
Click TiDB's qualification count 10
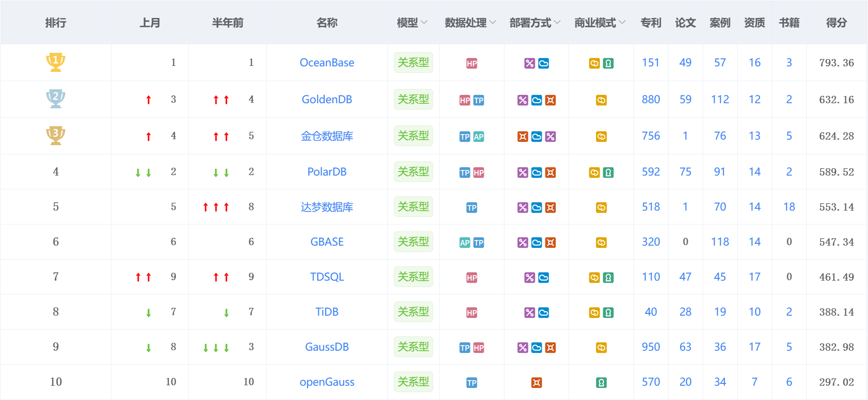point(755,312)
